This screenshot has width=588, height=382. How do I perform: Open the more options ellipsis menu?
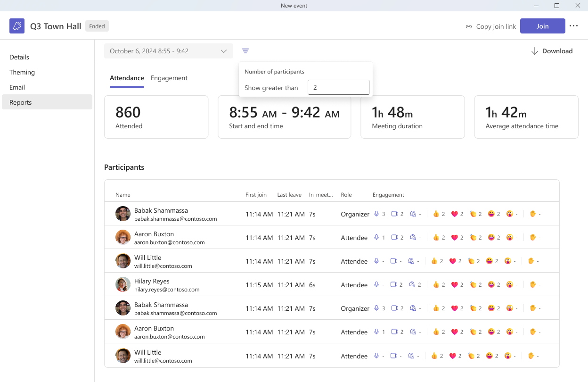coord(573,26)
